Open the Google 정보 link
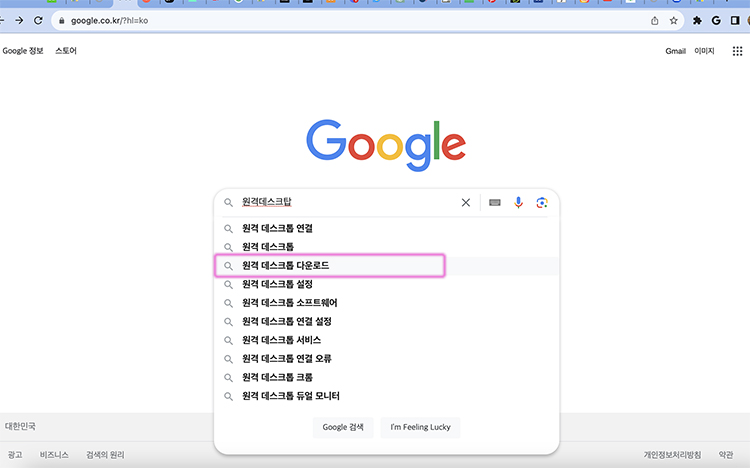 tap(23, 51)
